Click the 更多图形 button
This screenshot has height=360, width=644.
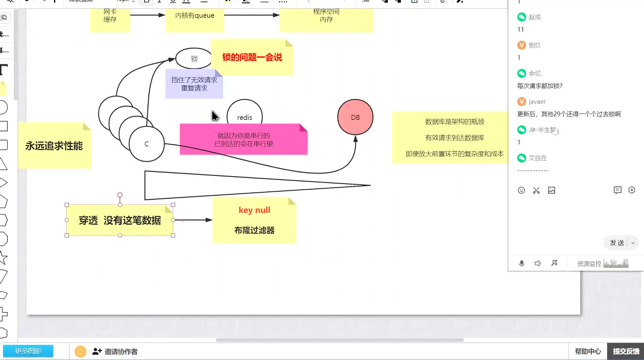pos(28,351)
